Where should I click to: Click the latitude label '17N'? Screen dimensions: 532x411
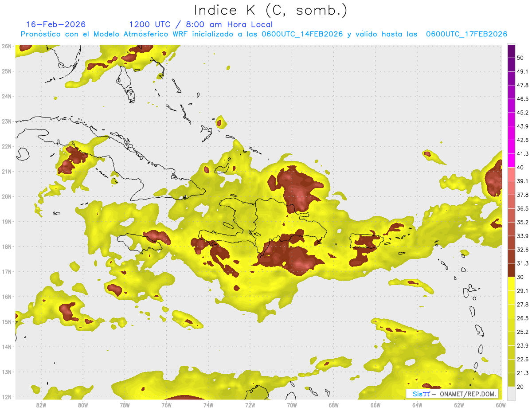point(7,272)
